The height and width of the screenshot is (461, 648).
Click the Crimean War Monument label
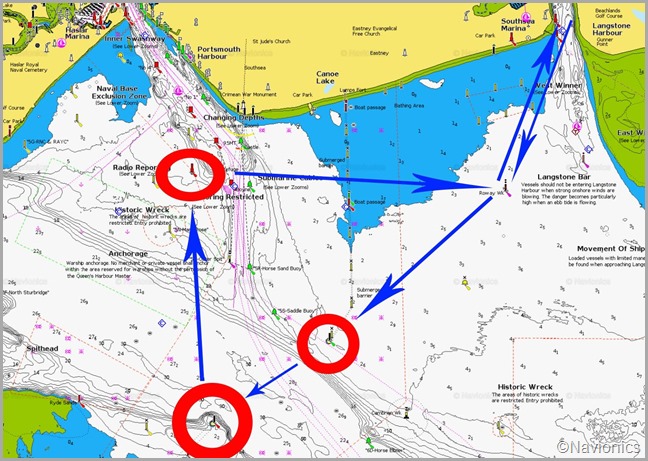pos(249,94)
